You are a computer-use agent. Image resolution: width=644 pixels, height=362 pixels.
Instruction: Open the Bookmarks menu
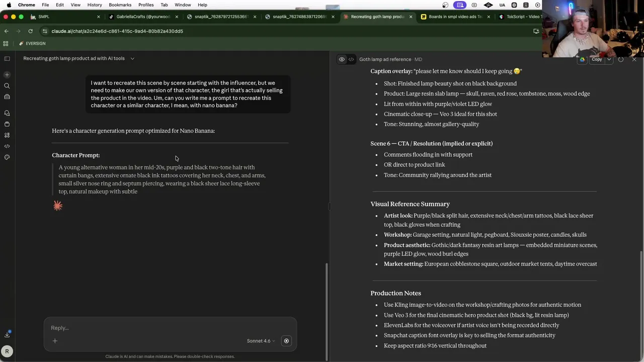[120, 5]
